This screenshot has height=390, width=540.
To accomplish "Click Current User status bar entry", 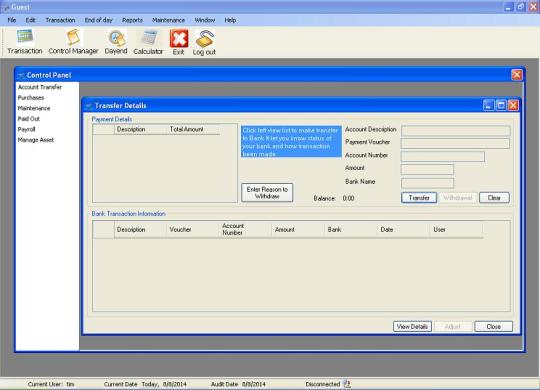I will pyautogui.click(x=51, y=384).
